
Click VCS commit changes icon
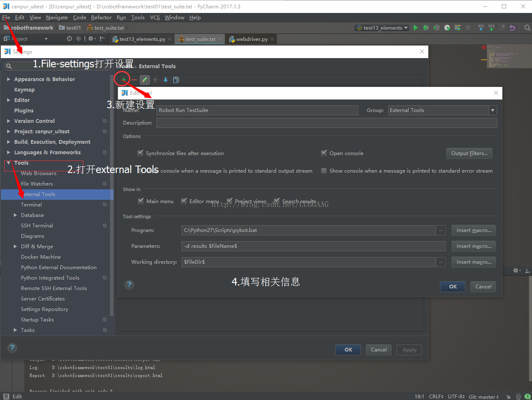(x=491, y=28)
